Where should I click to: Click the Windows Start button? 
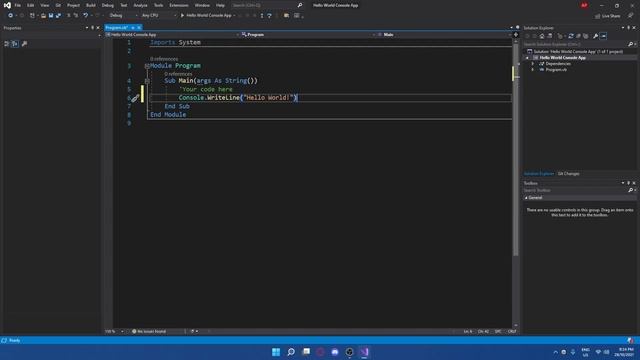[x=276, y=352]
